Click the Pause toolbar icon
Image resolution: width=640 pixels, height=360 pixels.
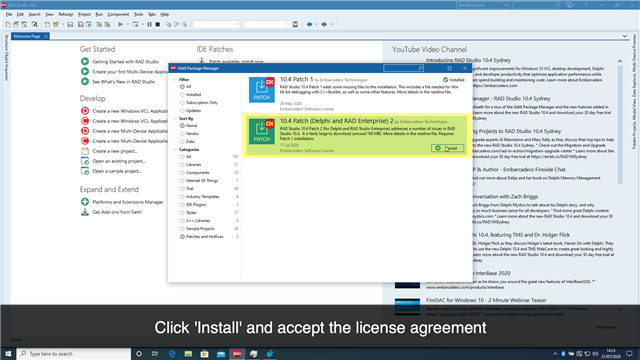[x=149, y=24]
